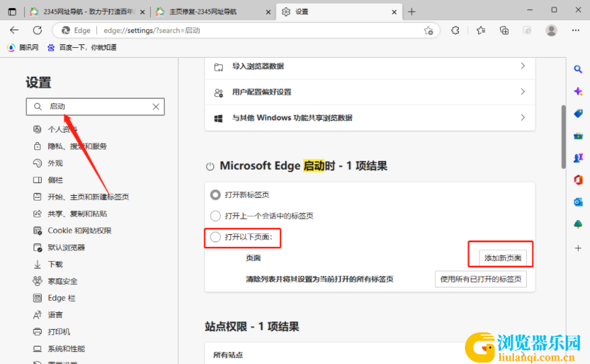Viewport: 590px width, 364px height.
Task: Refresh the current page
Action: (x=37, y=30)
